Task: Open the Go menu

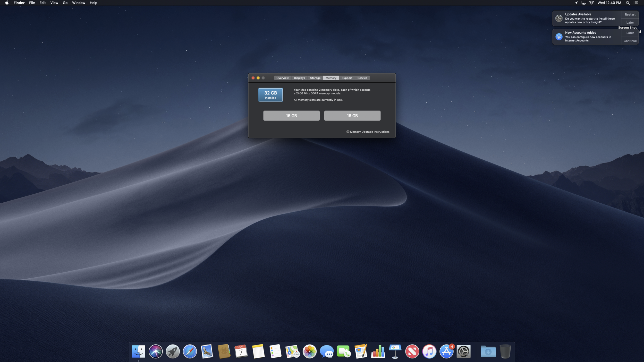Action: click(x=65, y=3)
